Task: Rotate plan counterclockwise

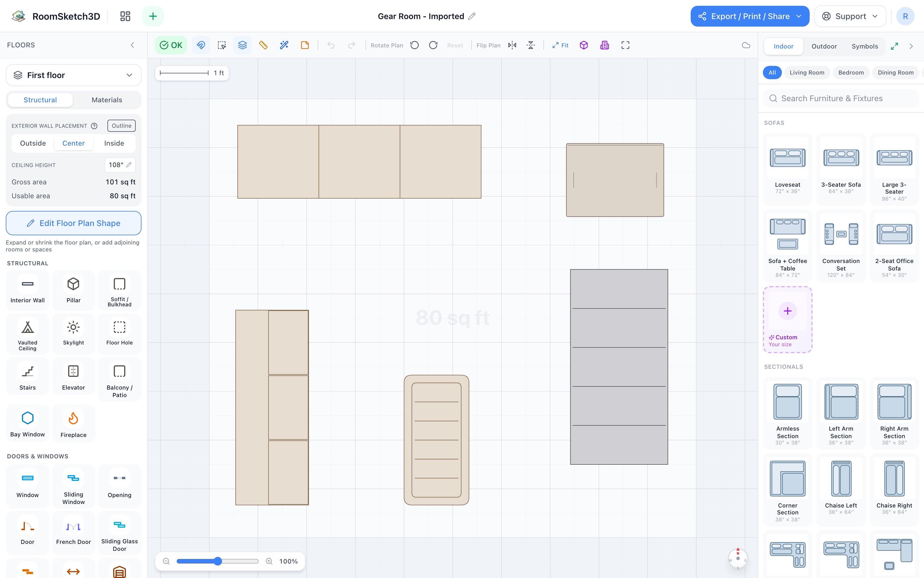Action: 414,45
